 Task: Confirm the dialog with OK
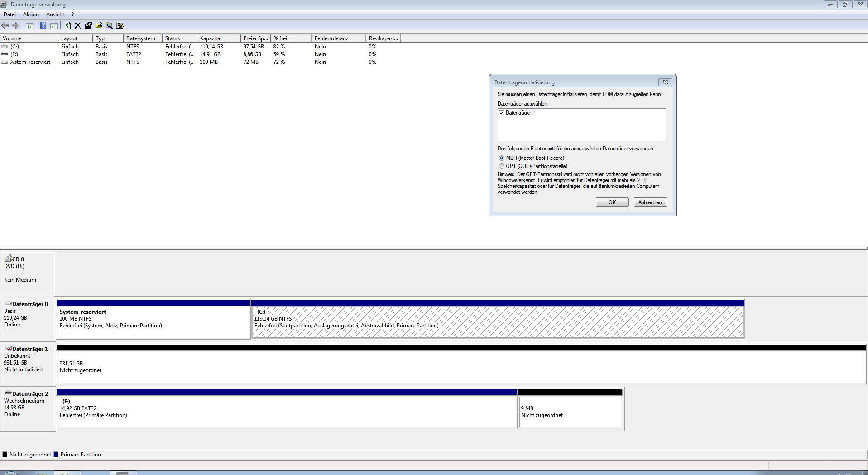tap(612, 202)
